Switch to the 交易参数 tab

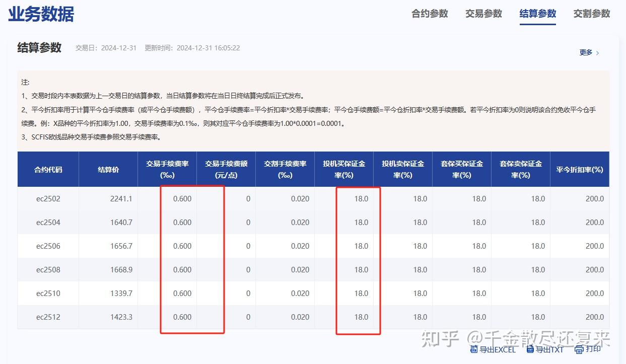click(x=483, y=14)
